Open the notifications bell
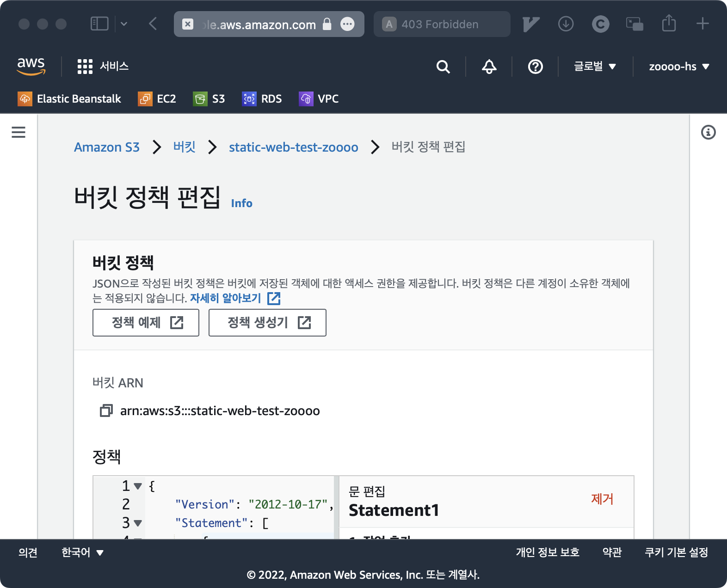This screenshot has width=727, height=588. 489,67
